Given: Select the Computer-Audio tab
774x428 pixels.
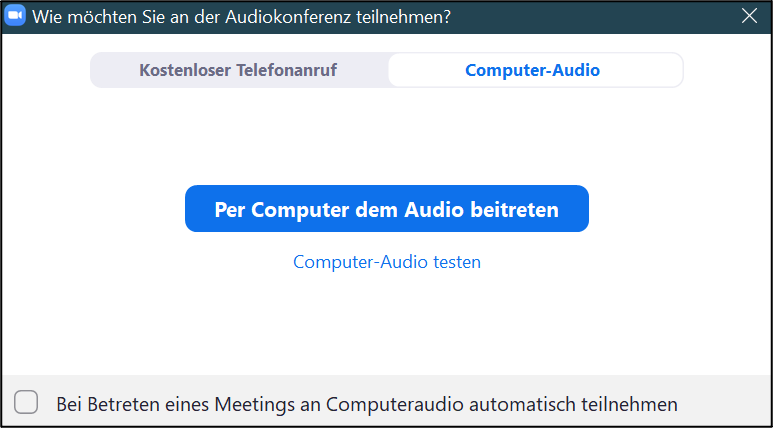Looking at the screenshot, I should pos(533,70).
